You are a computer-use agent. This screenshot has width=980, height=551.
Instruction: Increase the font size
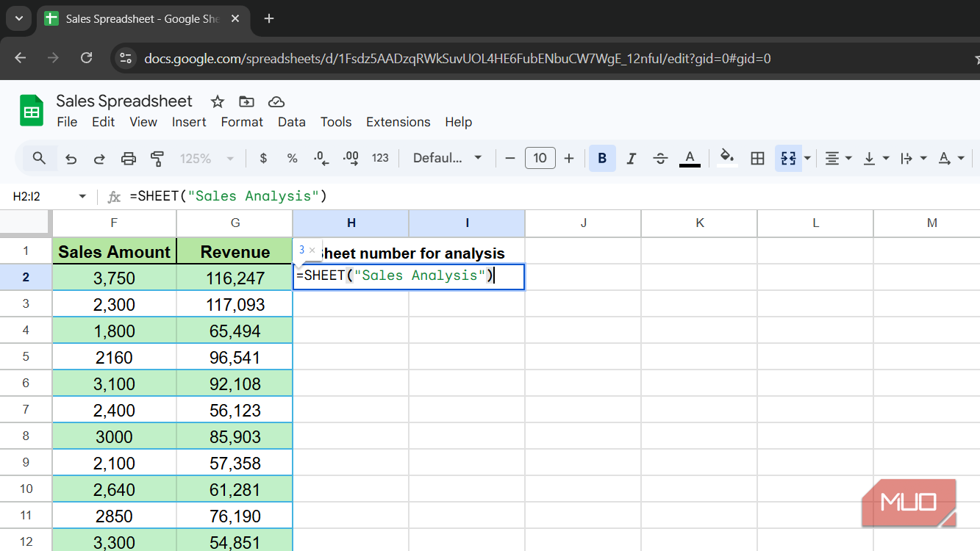569,158
